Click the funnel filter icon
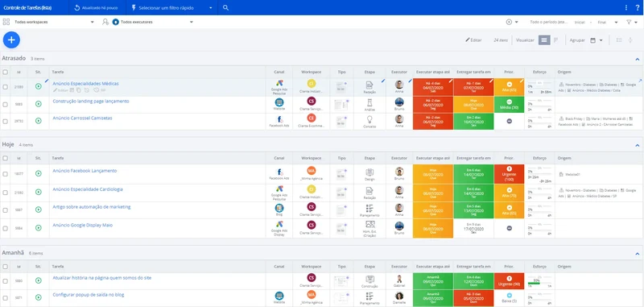 pyautogui.click(x=629, y=23)
